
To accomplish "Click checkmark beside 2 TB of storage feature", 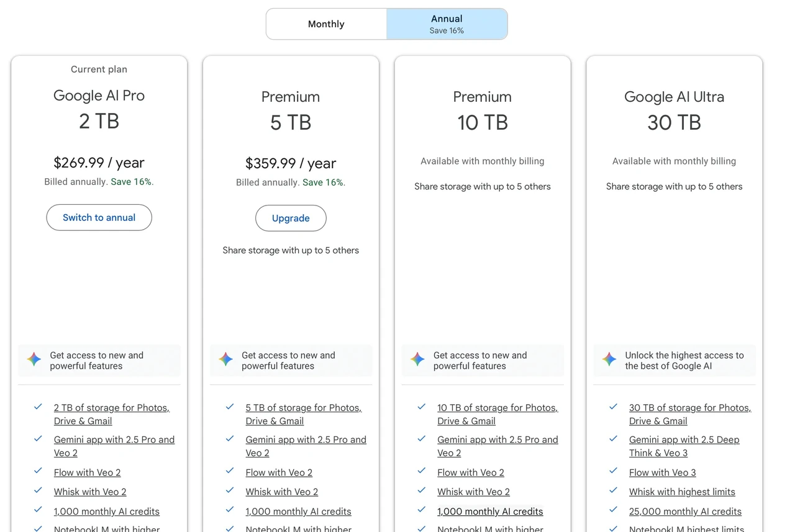I will [38, 407].
